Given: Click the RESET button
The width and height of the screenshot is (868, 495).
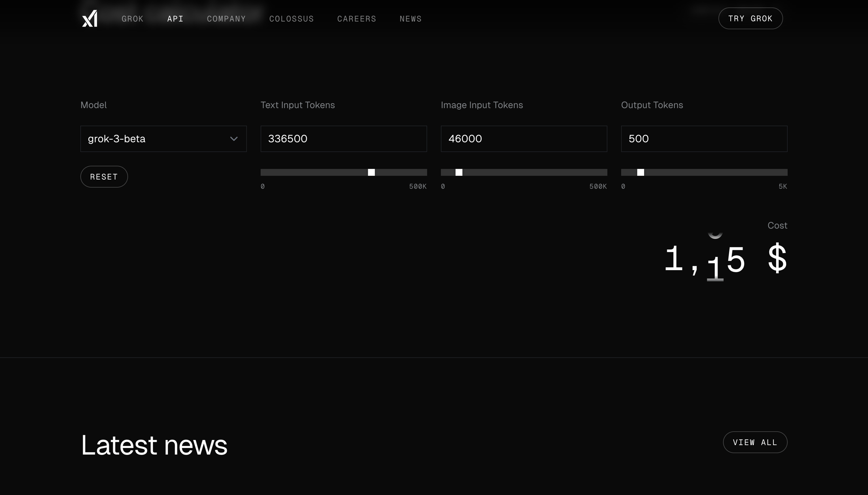Looking at the screenshot, I should tap(104, 177).
